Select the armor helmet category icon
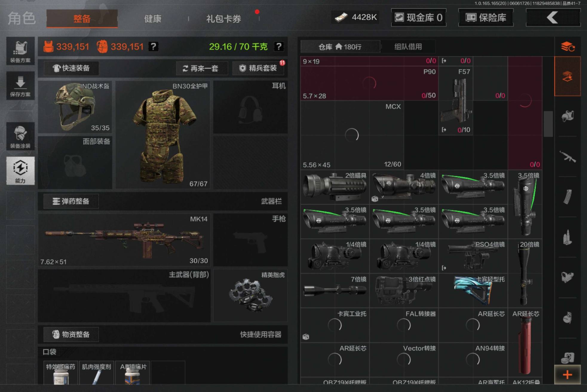The width and height of the screenshot is (587, 392). pos(568,116)
